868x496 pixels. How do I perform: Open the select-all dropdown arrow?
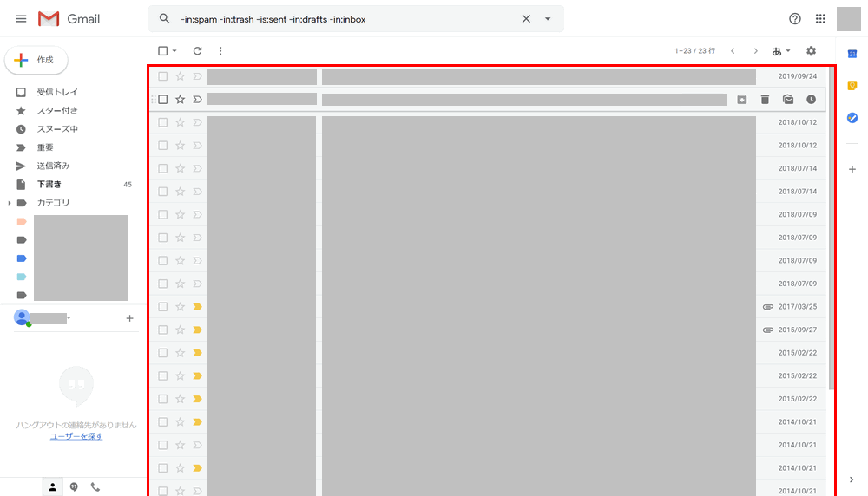point(174,51)
